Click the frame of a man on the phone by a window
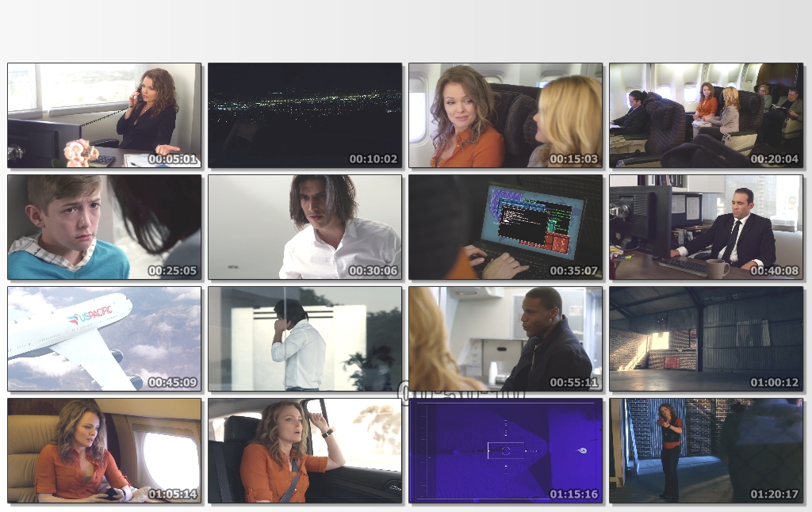 [x=305, y=338]
